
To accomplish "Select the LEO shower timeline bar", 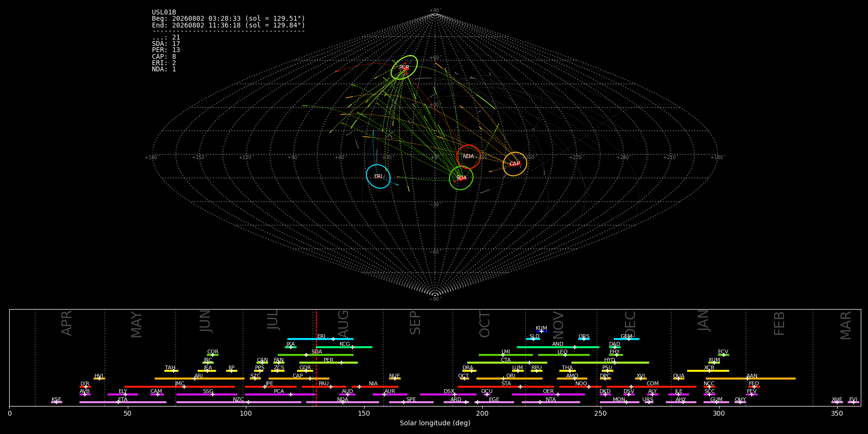I will [564, 355].
